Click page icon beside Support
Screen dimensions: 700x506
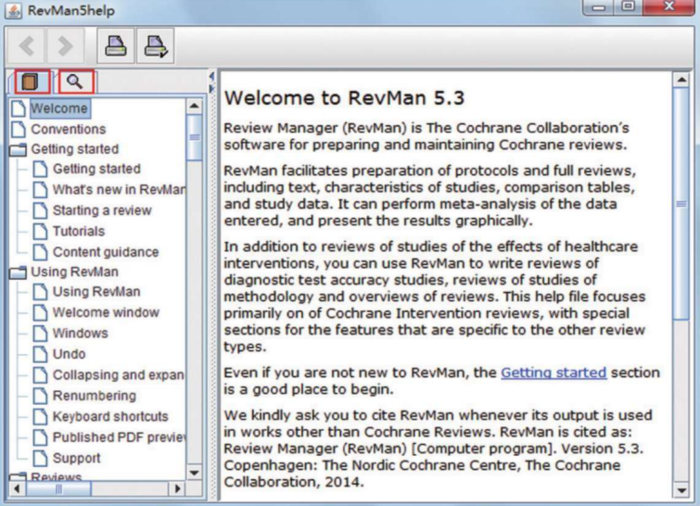[x=40, y=458]
